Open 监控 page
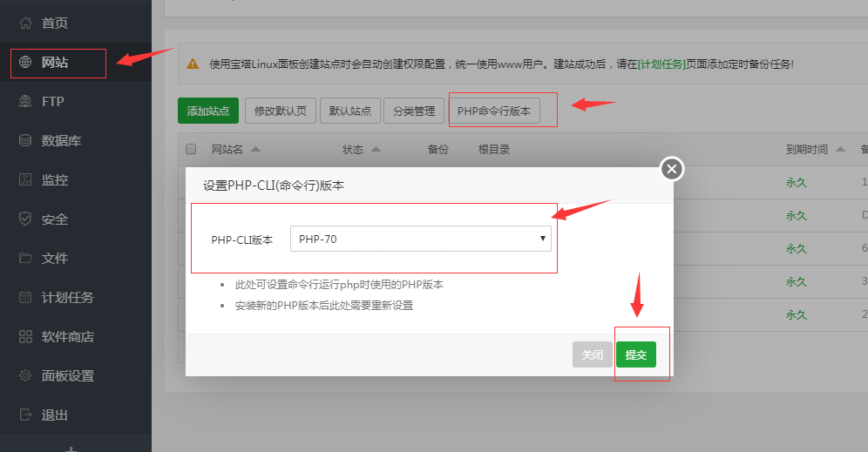This screenshot has height=452, width=868. click(x=55, y=179)
